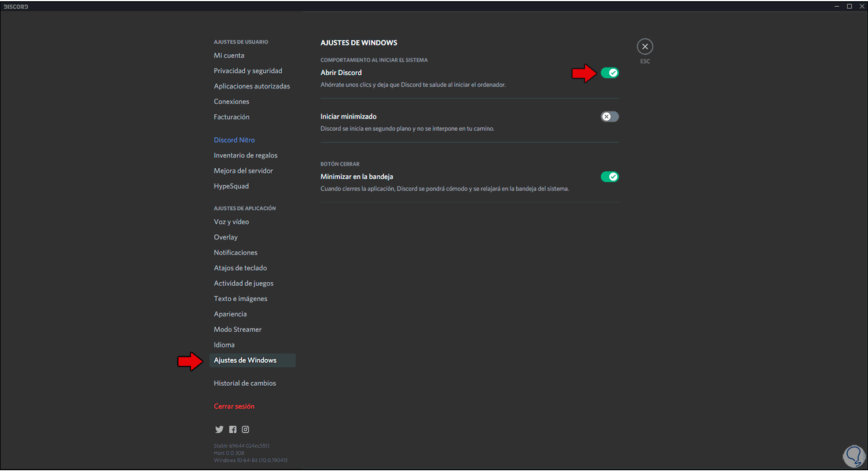Close settings with the ESC X icon

645,46
